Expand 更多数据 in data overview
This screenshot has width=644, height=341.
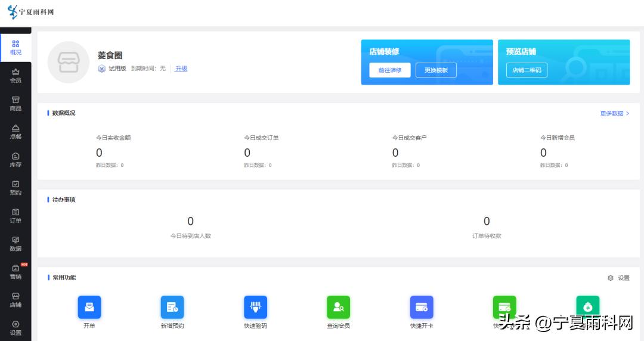pos(615,113)
